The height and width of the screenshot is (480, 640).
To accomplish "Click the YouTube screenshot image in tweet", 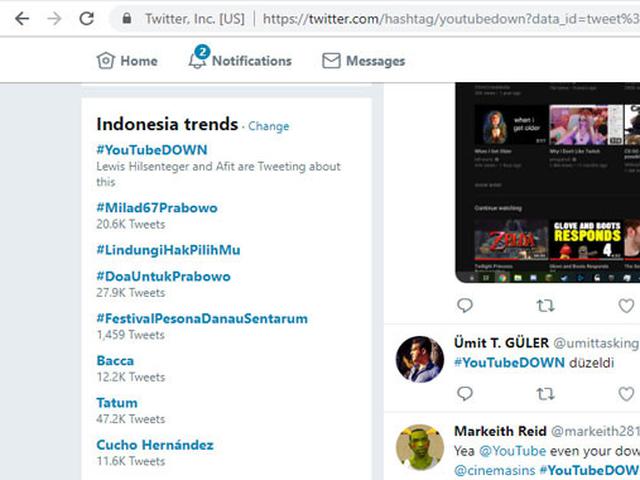I will [547, 182].
